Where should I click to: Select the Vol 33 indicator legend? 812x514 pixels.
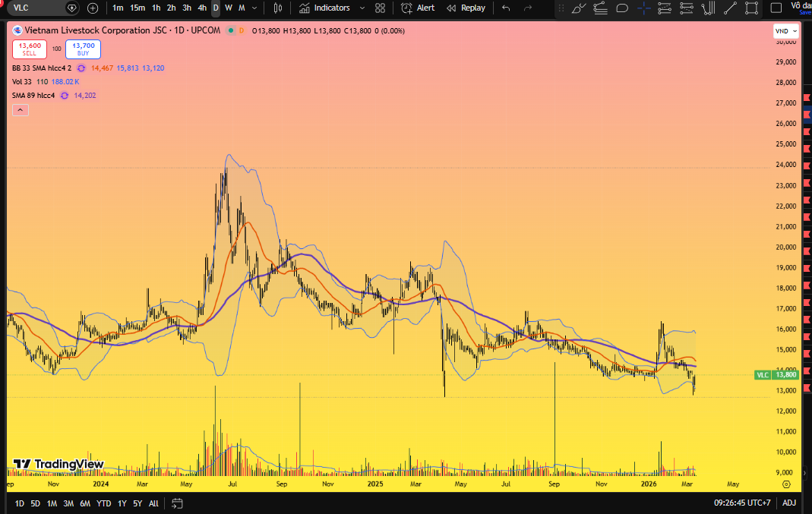22,82
